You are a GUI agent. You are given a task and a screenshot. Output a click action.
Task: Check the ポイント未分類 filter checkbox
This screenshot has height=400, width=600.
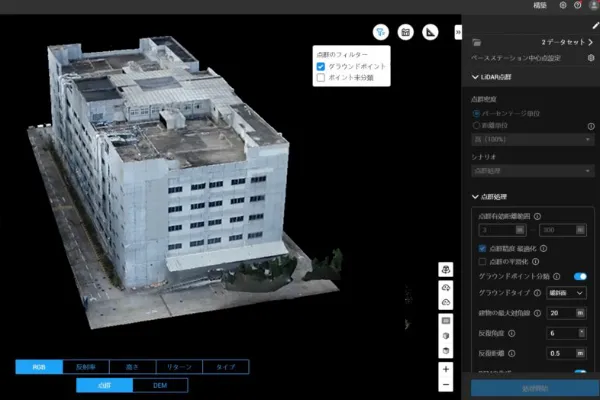[x=321, y=77]
